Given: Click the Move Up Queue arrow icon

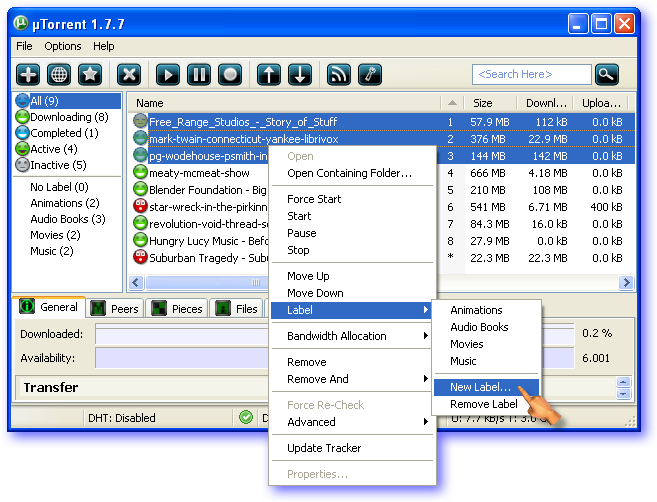Looking at the screenshot, I should click(269, 74).
